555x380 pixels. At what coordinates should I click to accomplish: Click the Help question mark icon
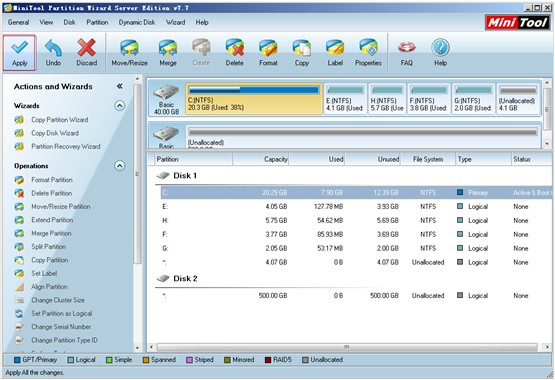[440, 52]
